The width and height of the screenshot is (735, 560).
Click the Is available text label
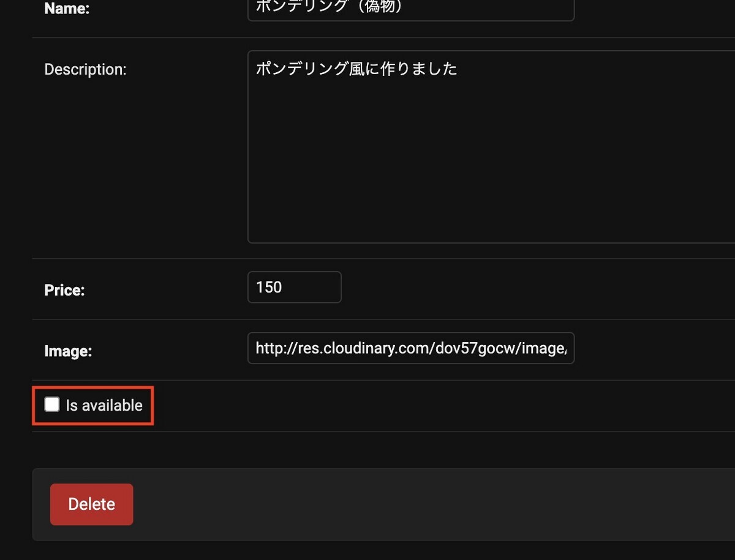click(x=105, y=405)
